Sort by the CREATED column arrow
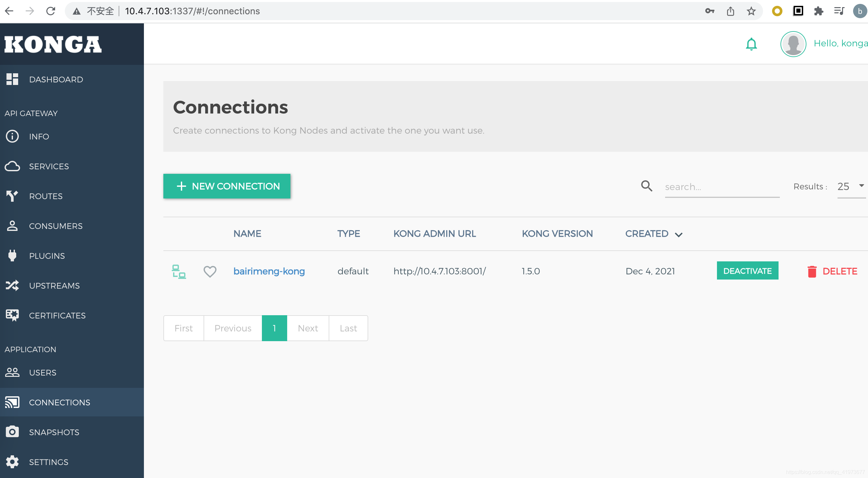 click(x=679, y=234)
